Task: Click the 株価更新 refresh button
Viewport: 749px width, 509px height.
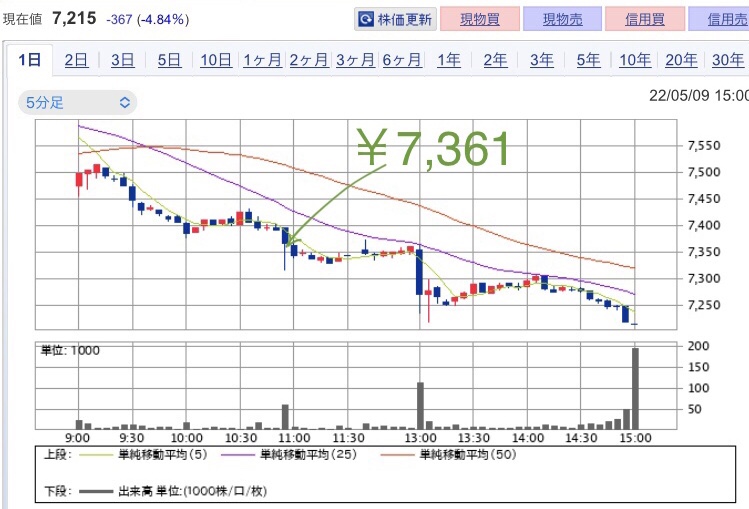Action: tap(395, 19)
